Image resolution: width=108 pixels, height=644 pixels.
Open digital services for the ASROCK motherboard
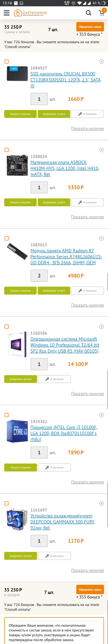point(54,202)
